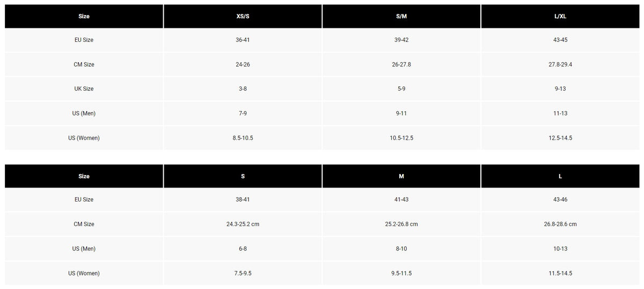Image resolution: width=644 pixels, height=289 pixels.
Task: Click the US (Women) 10.5-12.5 cell in first table
Action: tap(401, 138)
